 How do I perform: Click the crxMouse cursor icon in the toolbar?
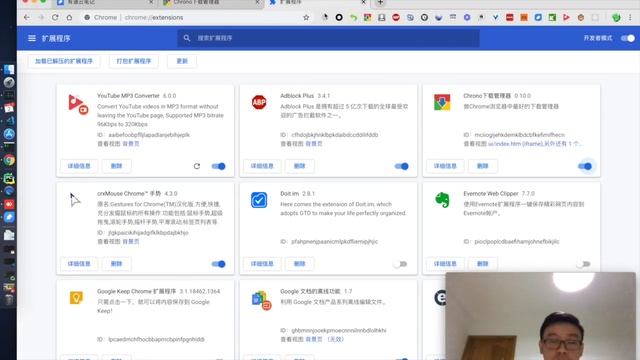[x=325, y=18]
